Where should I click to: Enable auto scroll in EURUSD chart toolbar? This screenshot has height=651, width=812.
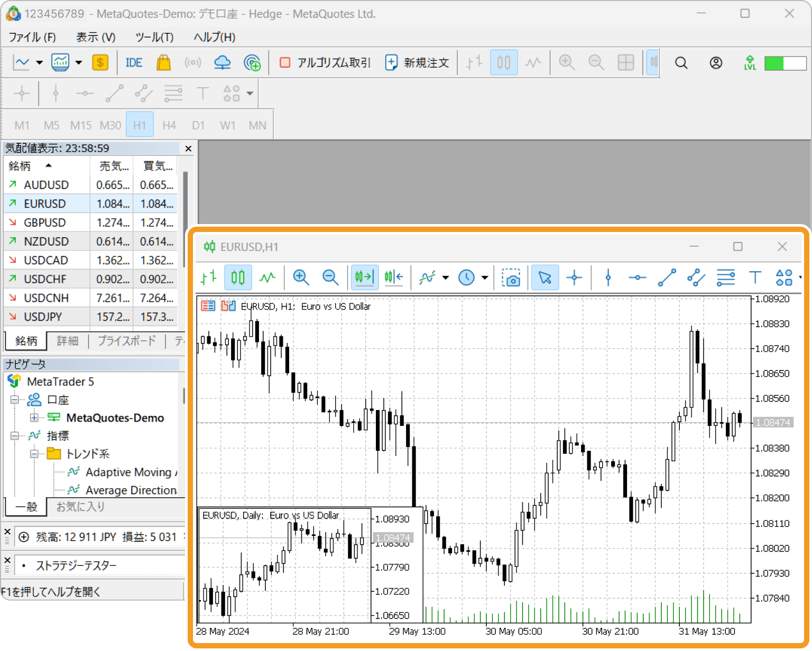point(365,277)
